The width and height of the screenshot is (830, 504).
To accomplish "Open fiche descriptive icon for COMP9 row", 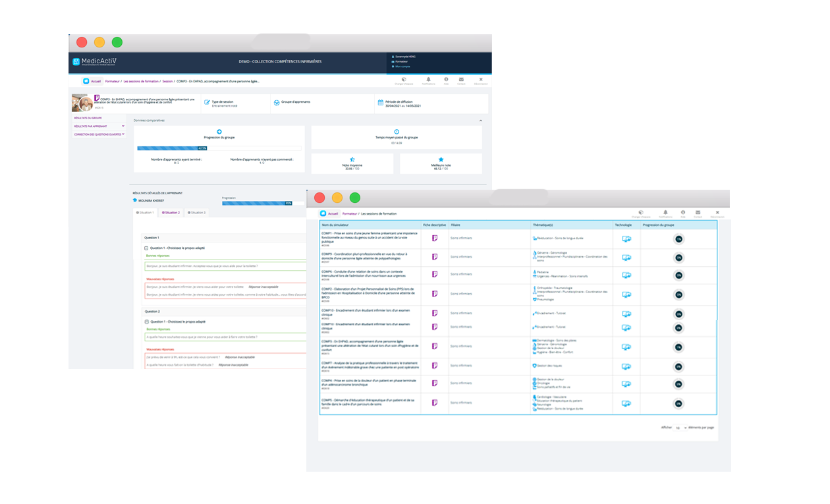I will coord(435,257).
